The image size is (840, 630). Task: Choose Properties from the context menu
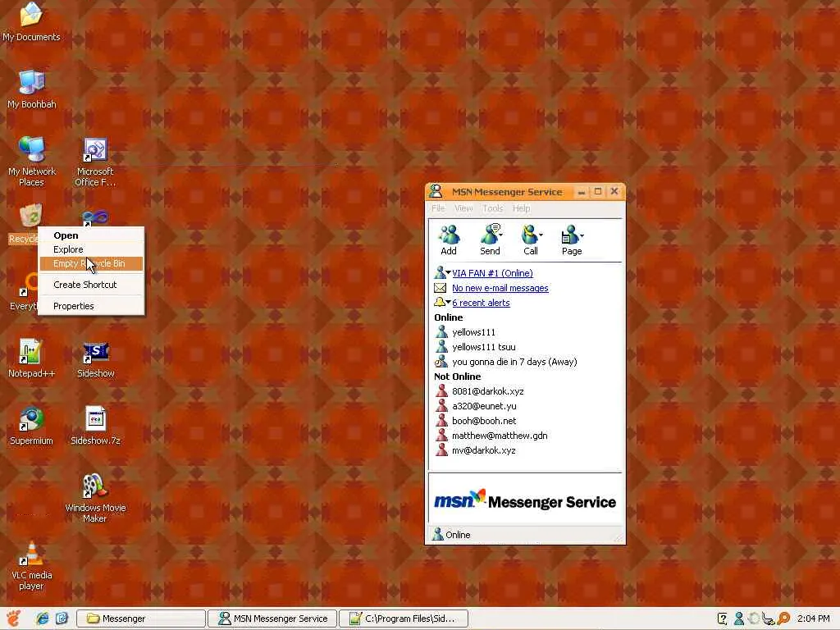91,306
